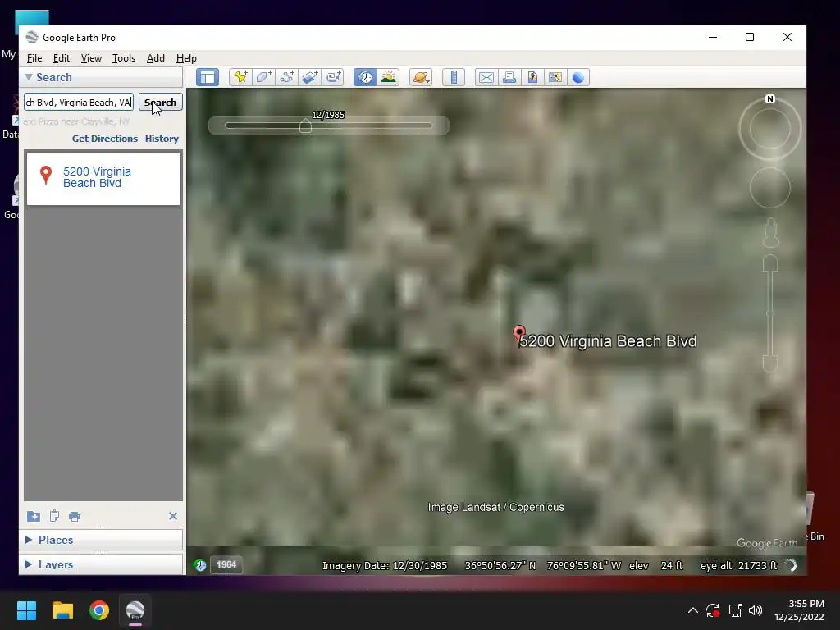
Task: Click the Search button
Action: (160, 103)
